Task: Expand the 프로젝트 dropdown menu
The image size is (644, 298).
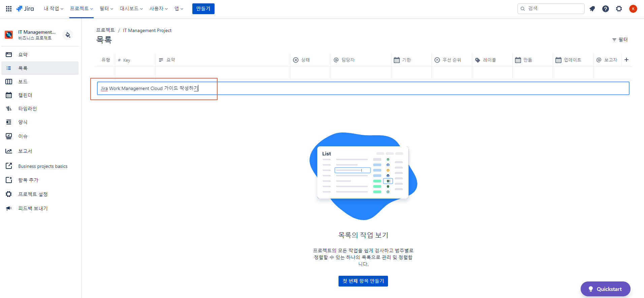Action: pos(82,9)
